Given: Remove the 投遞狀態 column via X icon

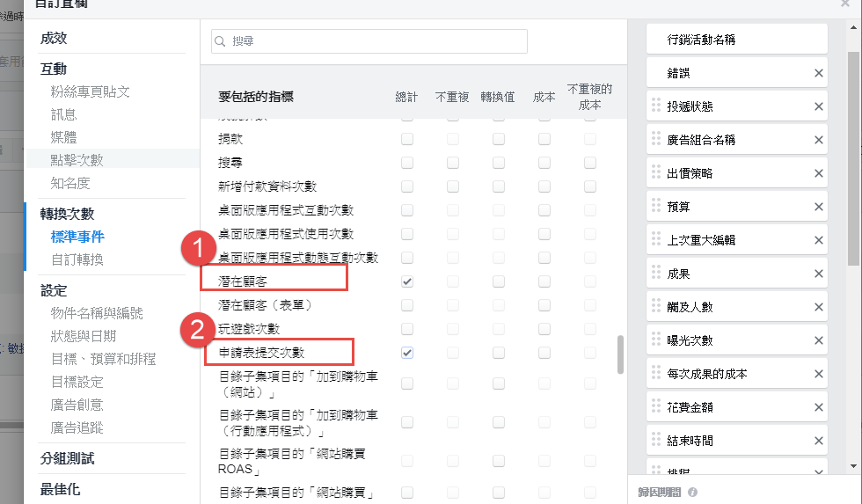Looking at the screenshot, I should point(819,106).
